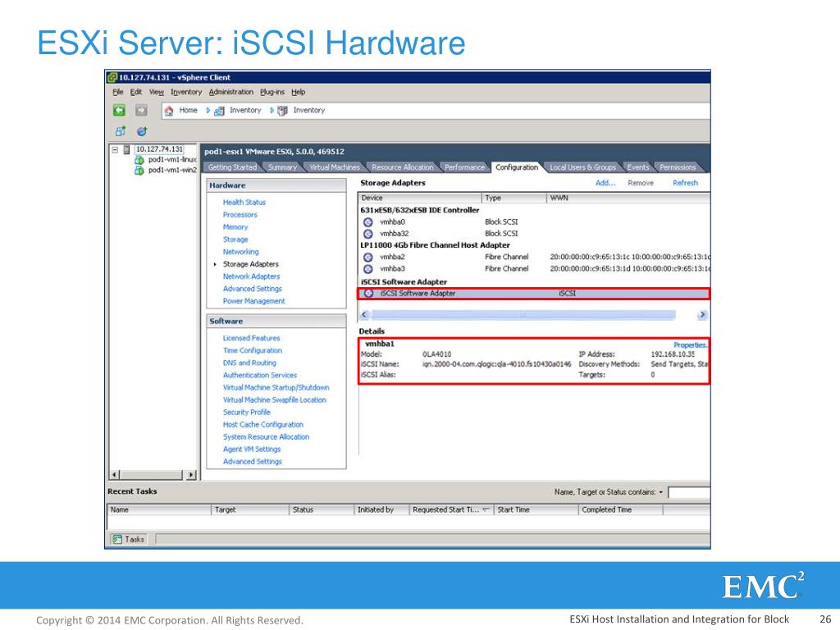Expand the Home breadcrumb arrow
This screenshot has height=630, width=840.
[208, 111]
